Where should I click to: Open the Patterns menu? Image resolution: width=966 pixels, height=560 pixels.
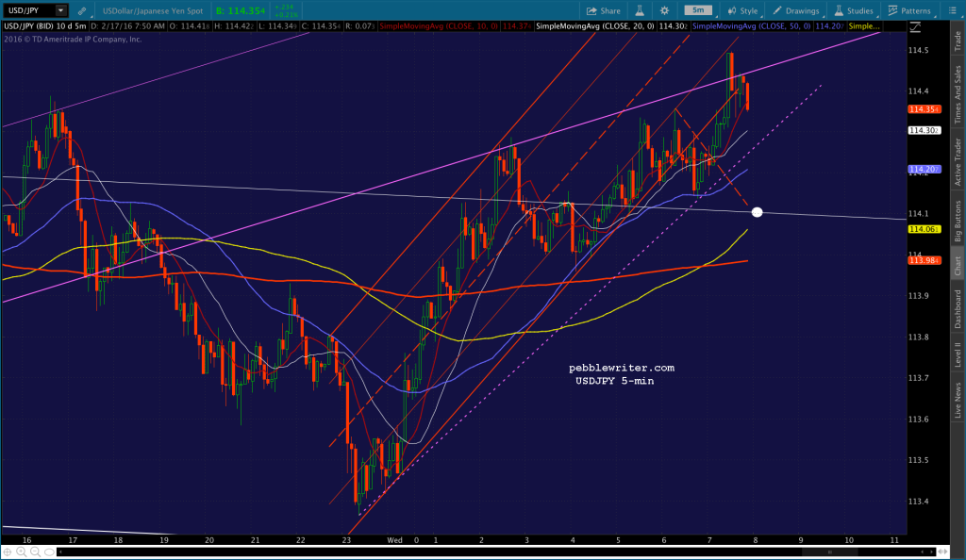[x=909, y=10]
